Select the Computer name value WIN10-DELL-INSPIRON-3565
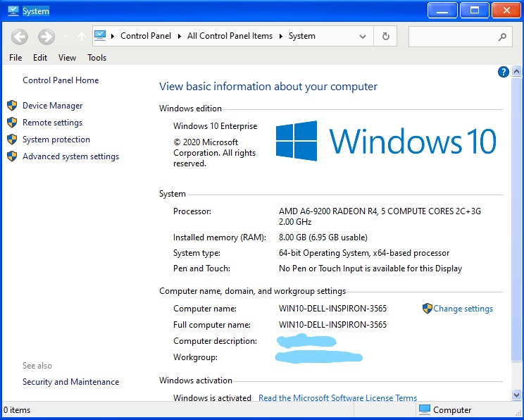This screenshot has height=420, width=524. pyautogui.click(x=332, y=309)
